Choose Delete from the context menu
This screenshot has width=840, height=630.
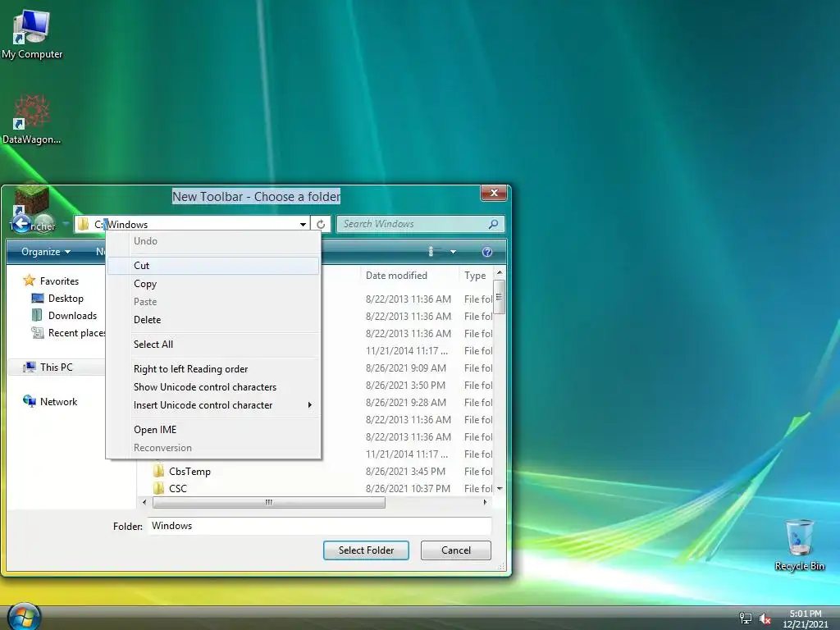[213, 320]
